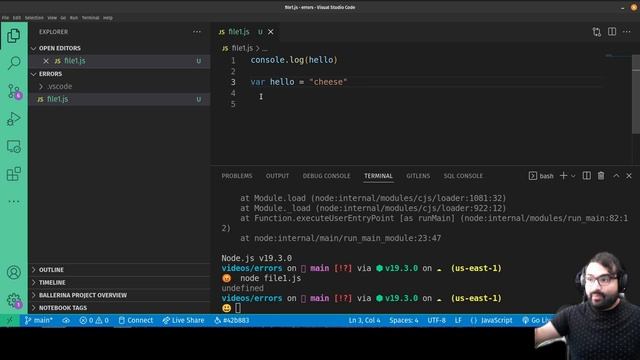Start Live Share from status bar
The width and height of the screenshot is (640, 360).
click(183, 320)
